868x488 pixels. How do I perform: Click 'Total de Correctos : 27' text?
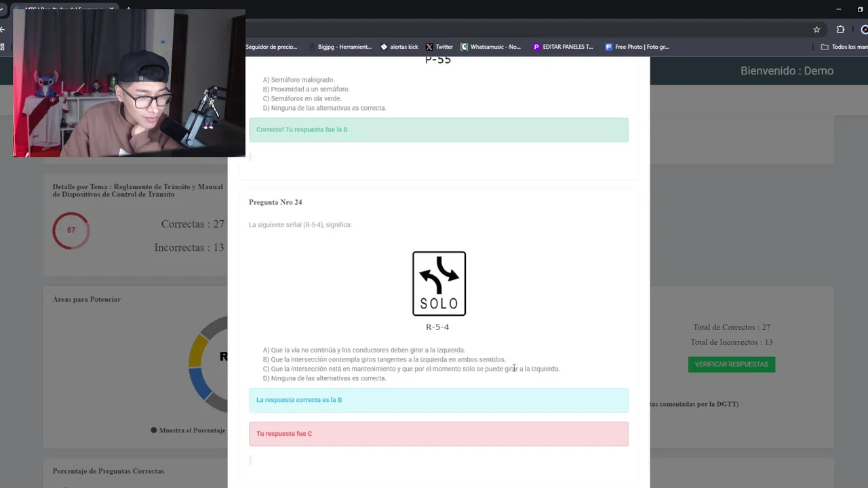coord(731,327)
